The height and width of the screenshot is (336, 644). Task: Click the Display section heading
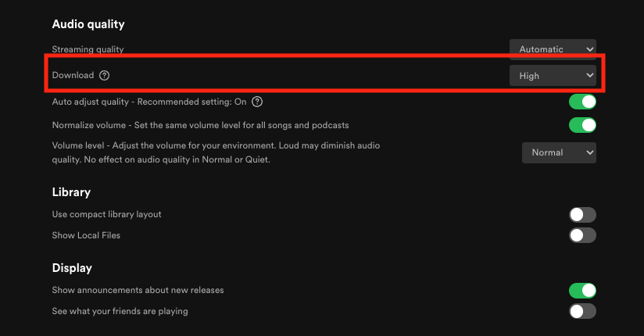click(x=72, y=268)
